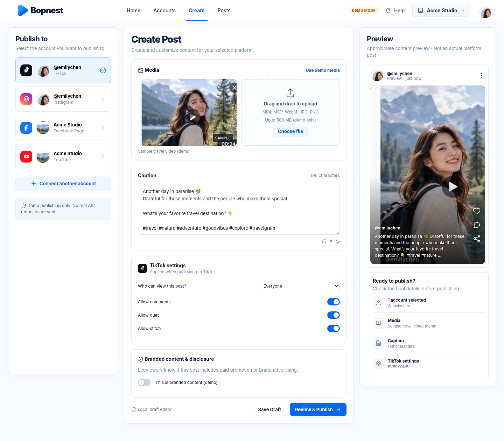Click the hashtag icon below caption
Image resolution: width=504 pixels, height=441 pixels.
(331, 241)
